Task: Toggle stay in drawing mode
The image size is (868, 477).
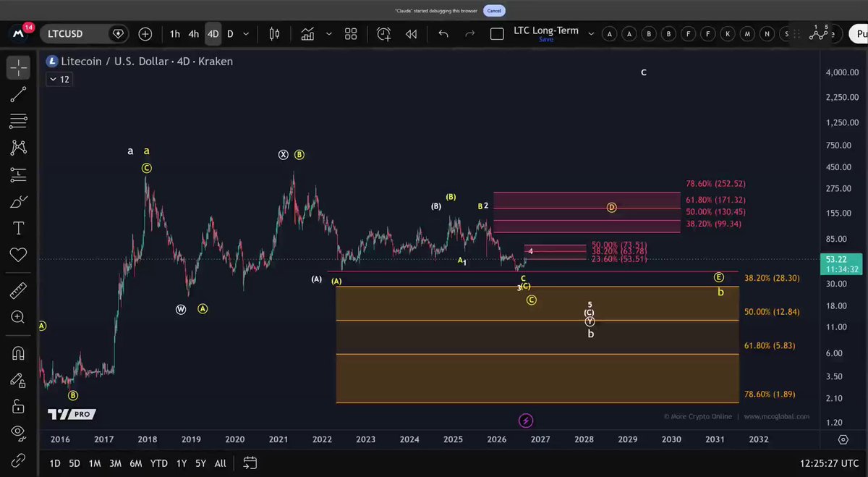Action: (x=18, y=380)
